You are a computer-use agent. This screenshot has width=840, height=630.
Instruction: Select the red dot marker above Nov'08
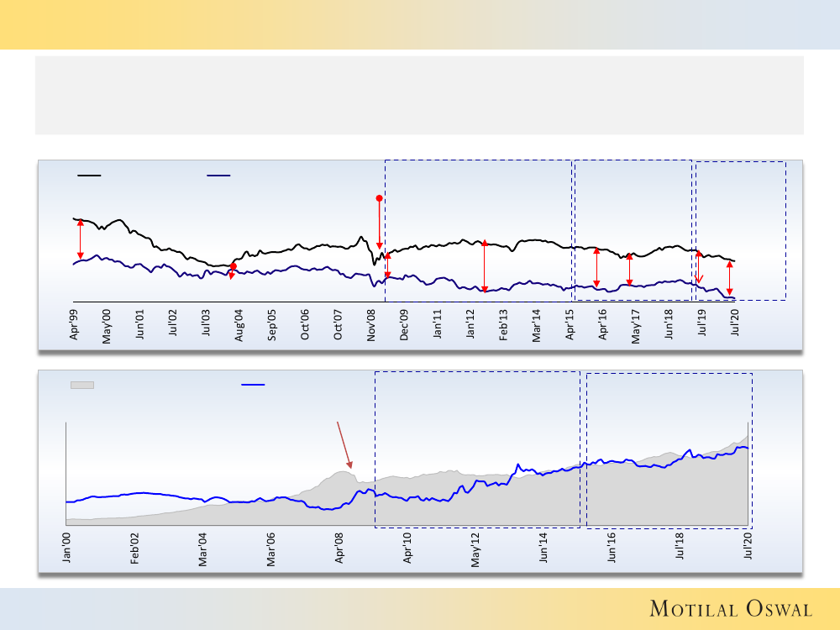point(379,198)
